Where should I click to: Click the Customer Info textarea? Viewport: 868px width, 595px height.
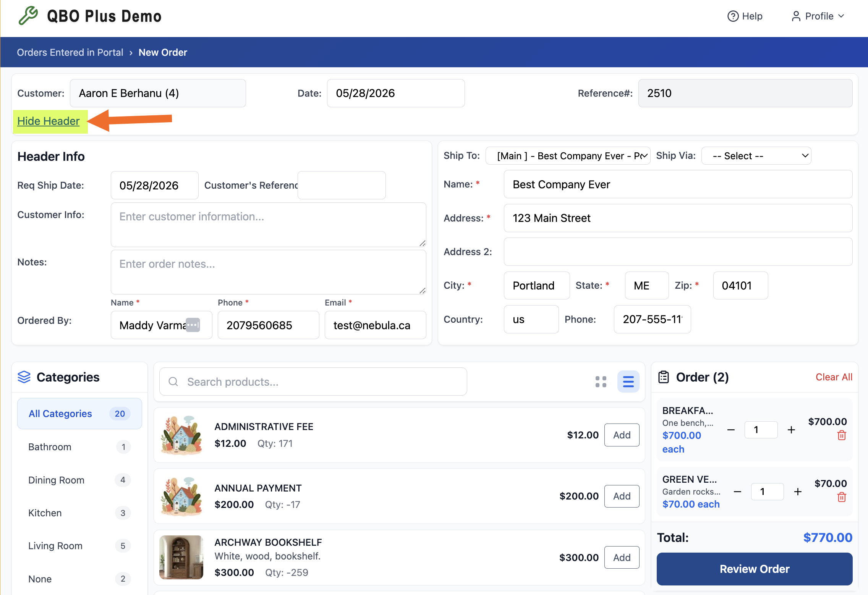click(268, 225)
